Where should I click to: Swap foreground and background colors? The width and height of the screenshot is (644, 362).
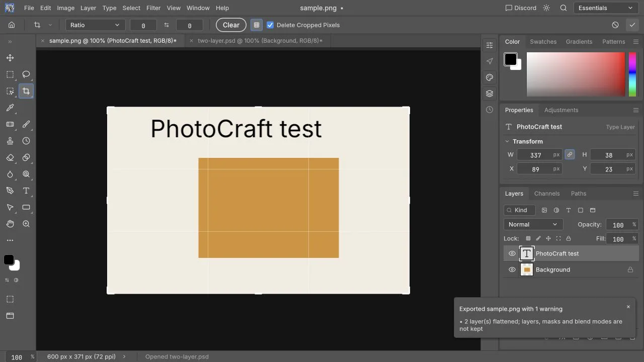(x=7, y=280)
